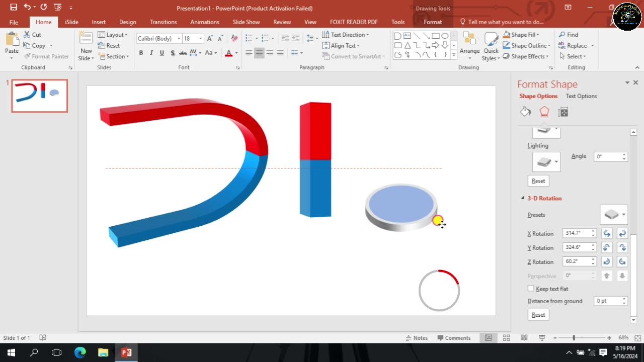Select the Slide 1 thumbnail
644x362 pixels.
point(39,96)
